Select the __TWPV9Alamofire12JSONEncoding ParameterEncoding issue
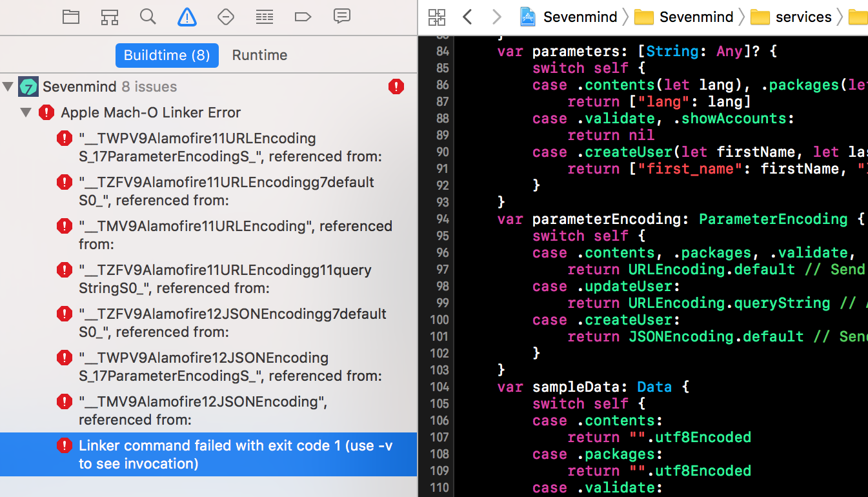868x497 pixels. click(x=208, y=367)
